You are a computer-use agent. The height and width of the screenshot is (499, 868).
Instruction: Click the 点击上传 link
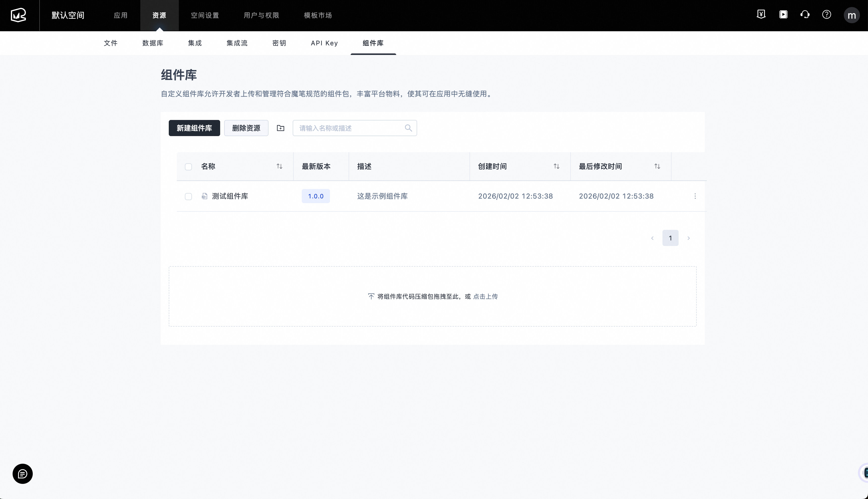[x=485, y=296]
